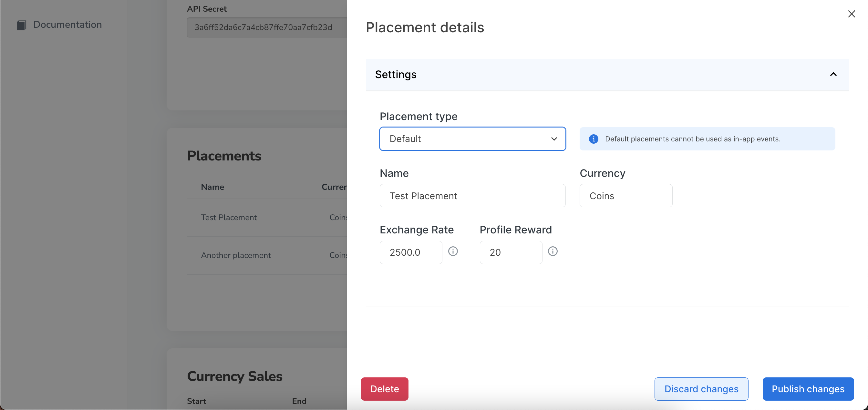Click the info icon next to Profile Reward

(553, 251)
